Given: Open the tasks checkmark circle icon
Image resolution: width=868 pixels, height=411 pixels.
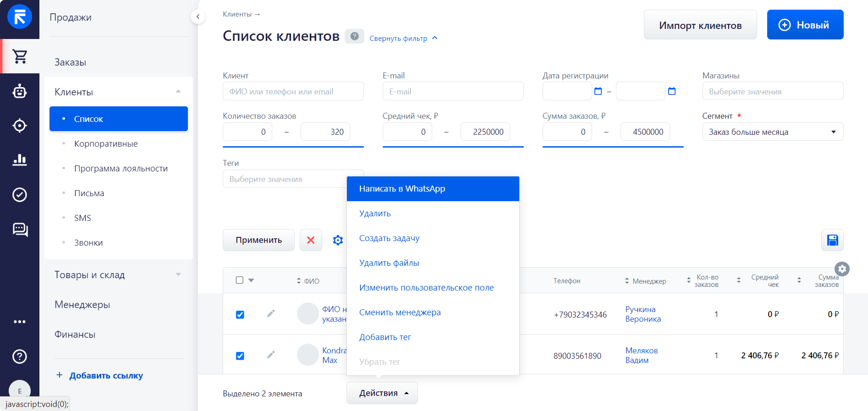Looking at the screenshot, I should 20,195.
